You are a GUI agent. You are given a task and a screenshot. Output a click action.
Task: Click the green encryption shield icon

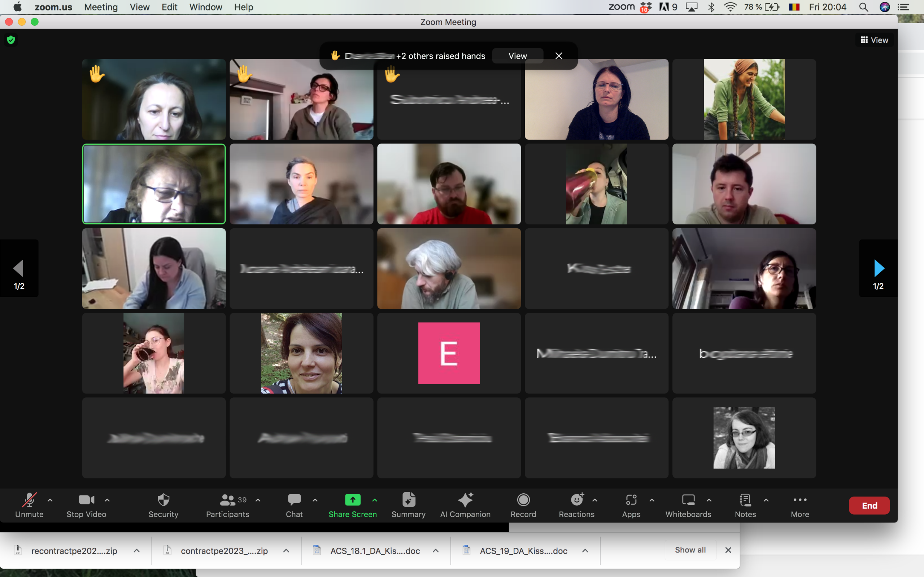pos(11,40)
